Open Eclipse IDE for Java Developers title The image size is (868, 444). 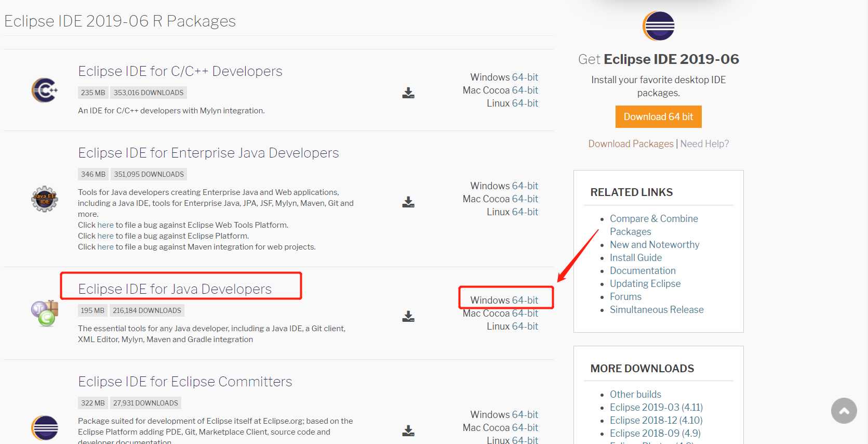[x=175, y=289]
